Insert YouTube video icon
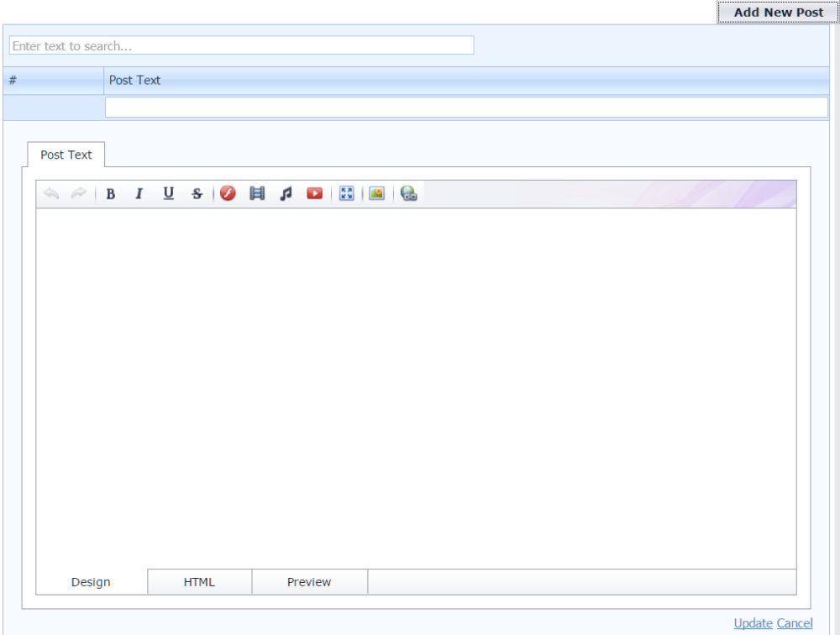840x635 pixels. 314,193
